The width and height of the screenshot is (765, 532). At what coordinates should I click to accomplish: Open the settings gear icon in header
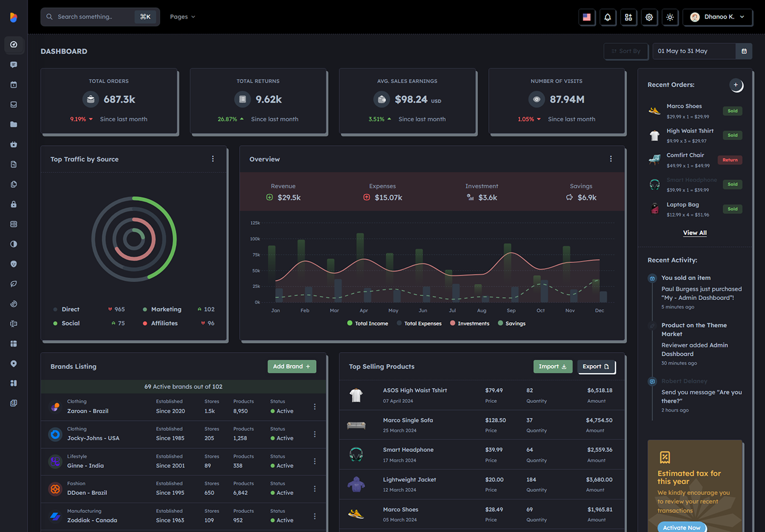click(649, 17)
